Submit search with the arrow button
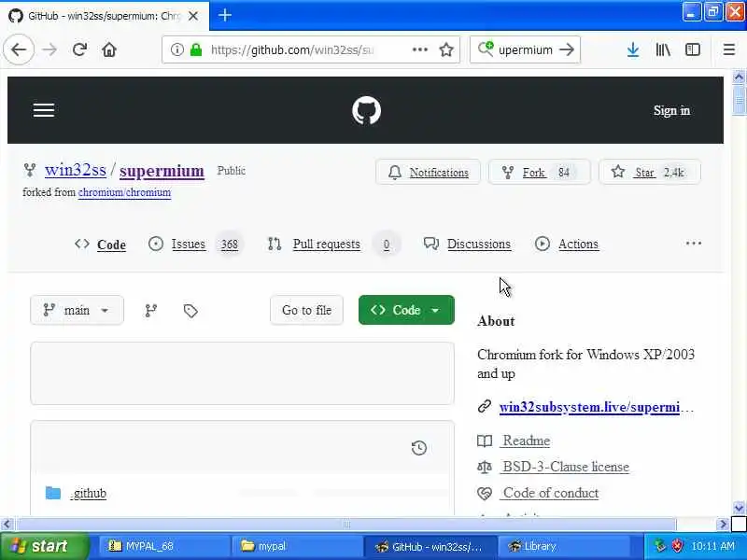 (567, 49)
